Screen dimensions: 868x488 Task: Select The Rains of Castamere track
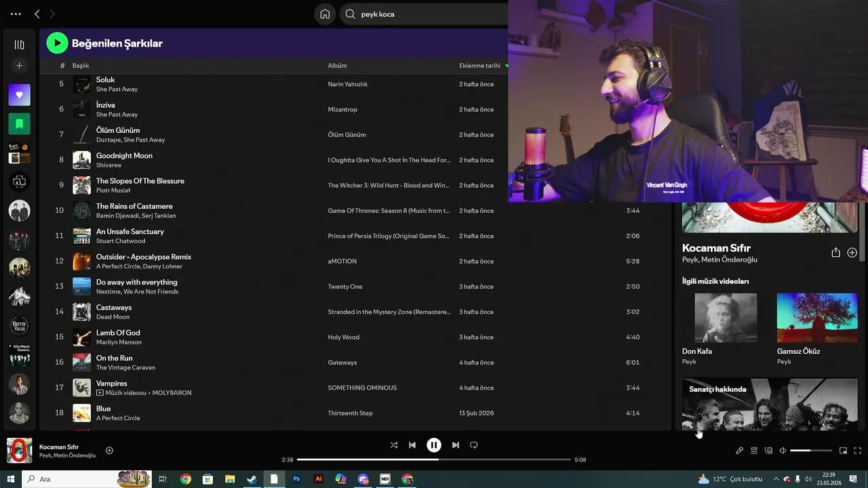pos(134,206)
